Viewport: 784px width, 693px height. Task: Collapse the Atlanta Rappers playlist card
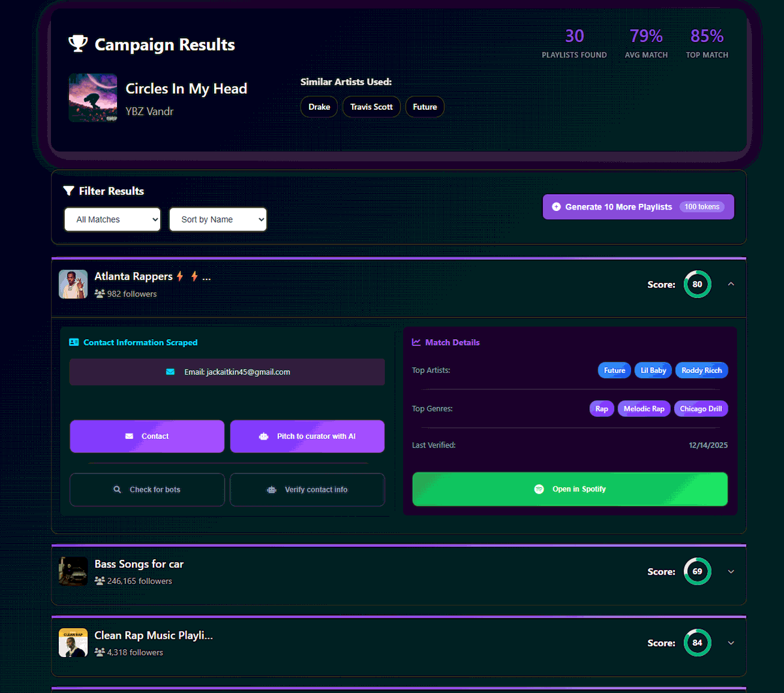pos(731,284)
